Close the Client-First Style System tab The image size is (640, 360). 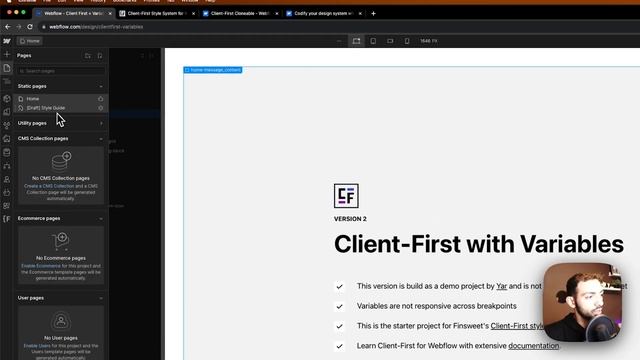[193, 13]
